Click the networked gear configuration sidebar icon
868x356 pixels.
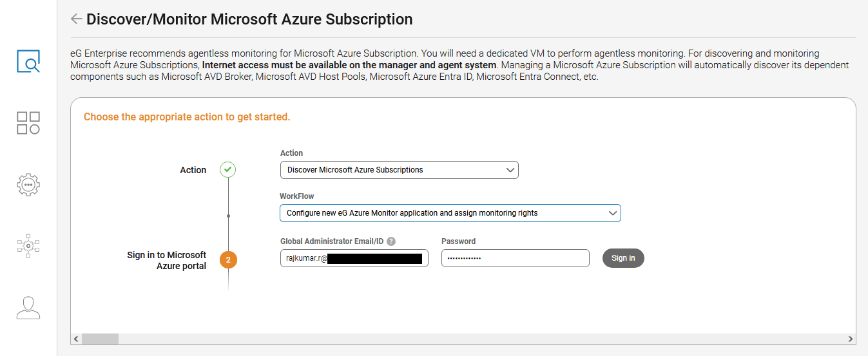point(28,245)
